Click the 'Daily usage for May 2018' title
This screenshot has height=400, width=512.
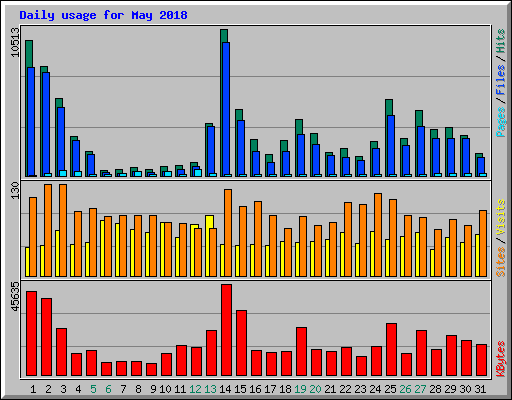pyautogui.click(x=103, y=15)
